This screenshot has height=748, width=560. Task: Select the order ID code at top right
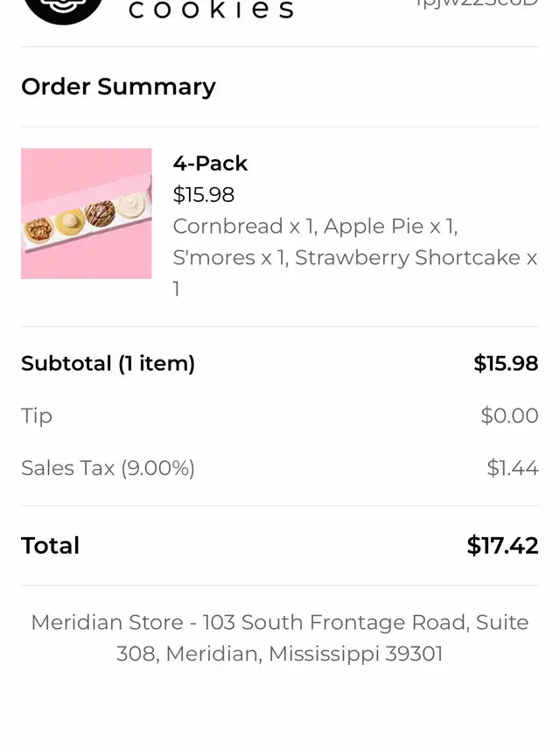tap(477, 3)
